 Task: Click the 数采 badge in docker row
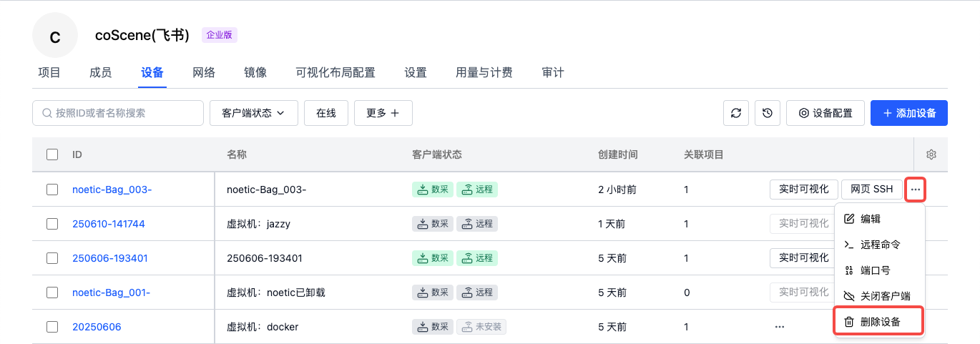point(433,327)
